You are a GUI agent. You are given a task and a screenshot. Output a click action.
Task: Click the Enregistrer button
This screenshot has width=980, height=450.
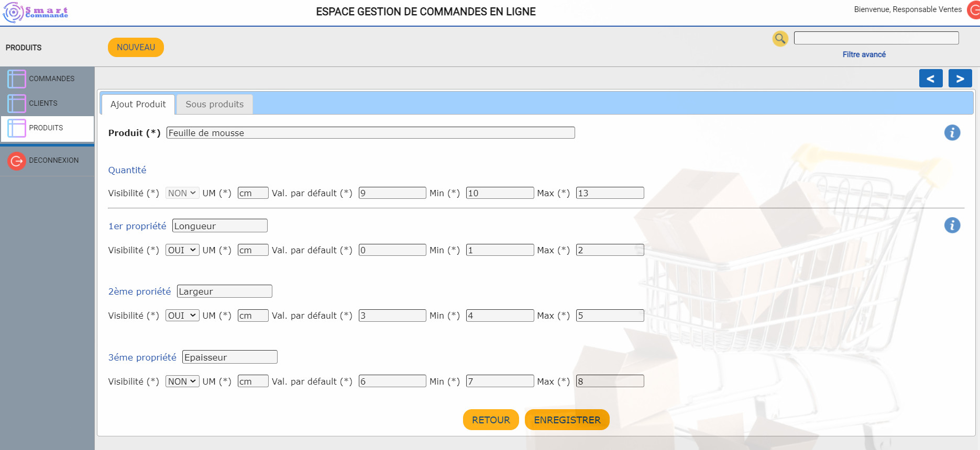coord(567,420)
